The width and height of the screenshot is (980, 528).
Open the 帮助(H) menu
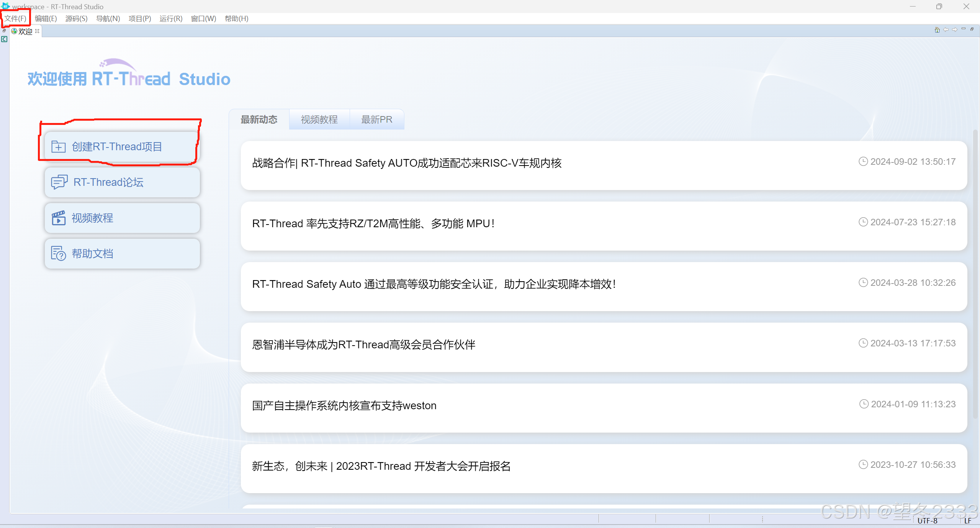point(236,18)
